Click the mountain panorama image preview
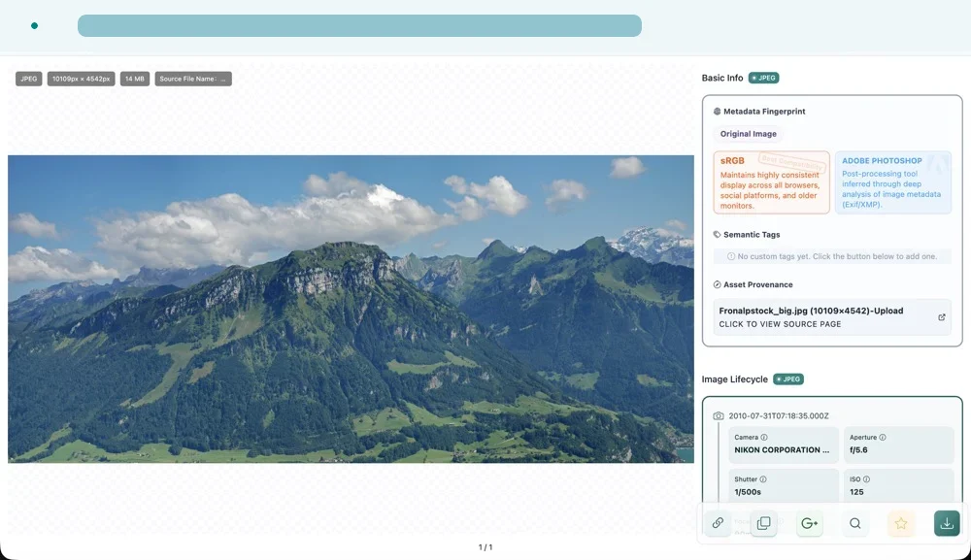 [351, 309]
